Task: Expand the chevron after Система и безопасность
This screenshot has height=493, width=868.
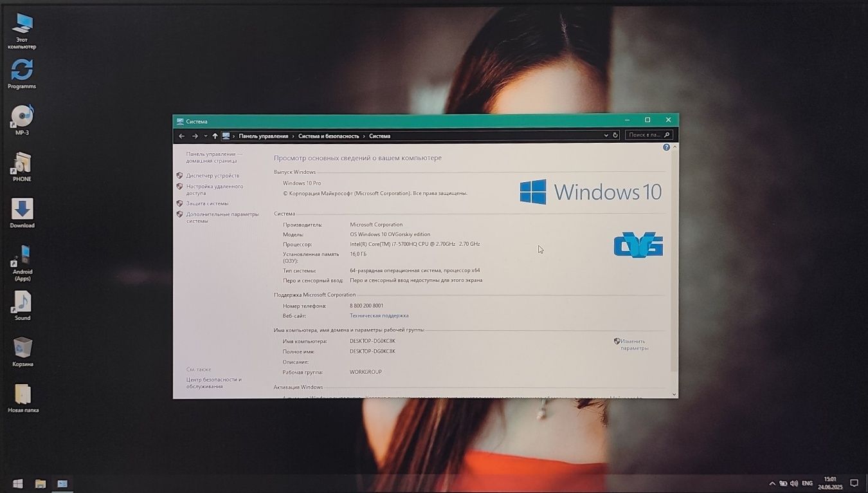Action: 364,136
